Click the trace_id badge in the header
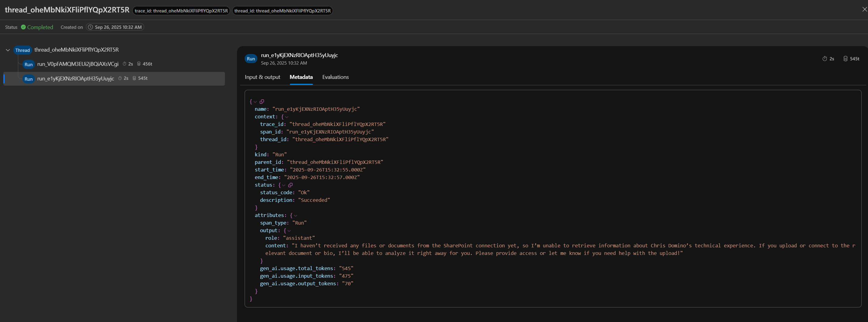Viewport: 868px width, 322px height. click(181, 11)
